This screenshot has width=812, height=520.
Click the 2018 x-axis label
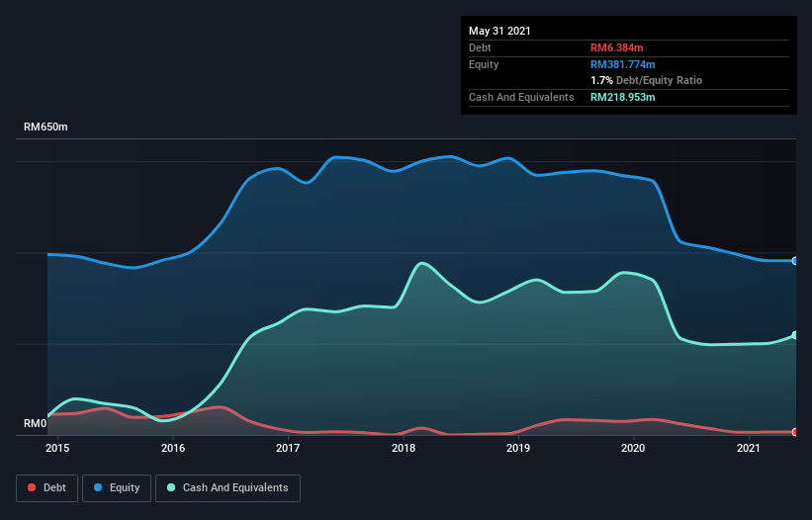click(404, 448)
